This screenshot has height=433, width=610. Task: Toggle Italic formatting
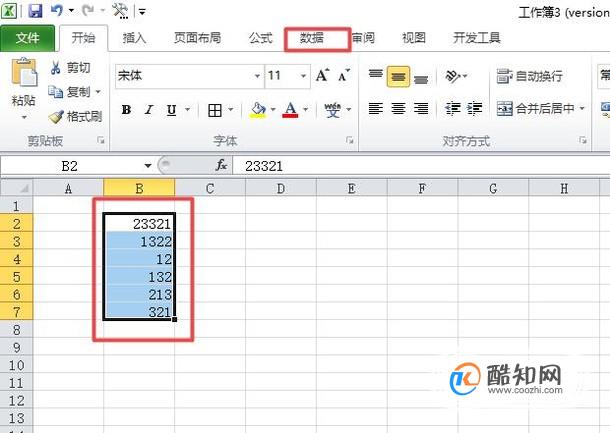(x=149, y=110)
